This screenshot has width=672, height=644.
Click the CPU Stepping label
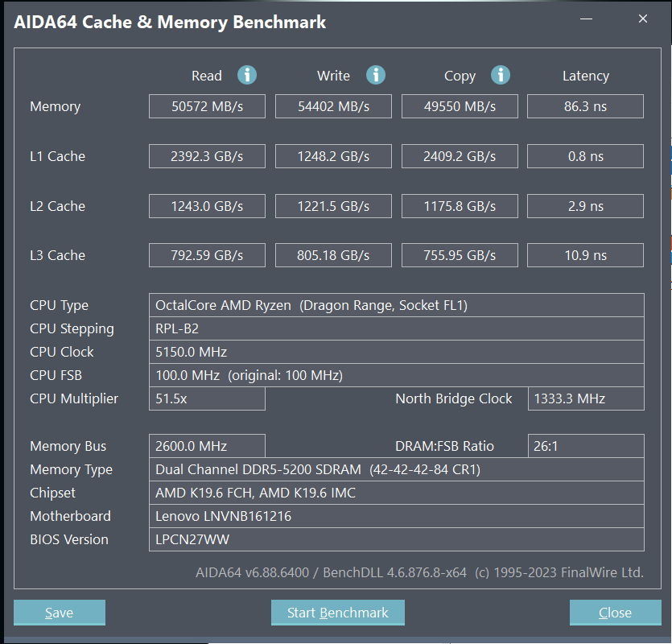[72, 329]
